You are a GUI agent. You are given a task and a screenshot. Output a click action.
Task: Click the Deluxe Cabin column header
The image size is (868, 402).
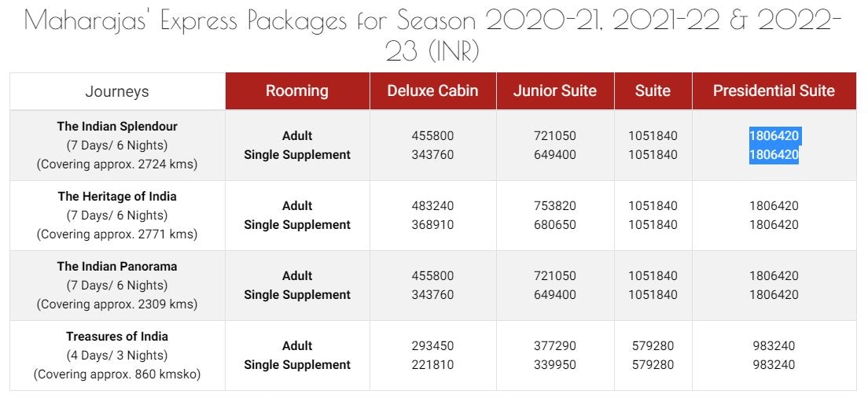coord(432,90)
